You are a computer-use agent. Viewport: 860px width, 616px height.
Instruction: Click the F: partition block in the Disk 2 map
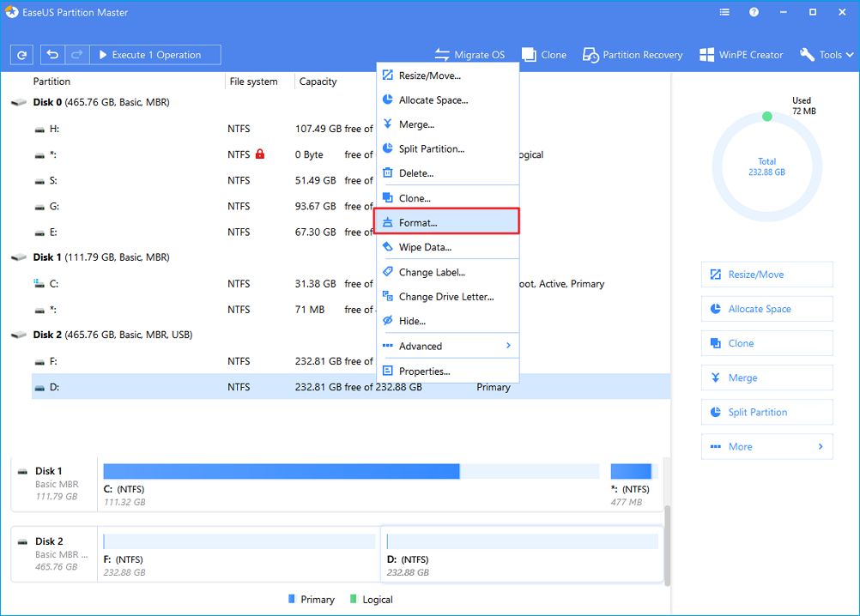(239, 555)
